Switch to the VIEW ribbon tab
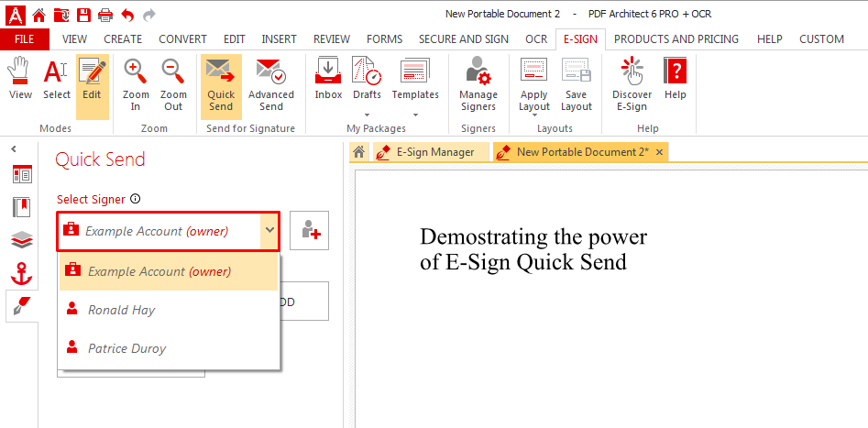This screenshot has height=428, width=868. click(x=75, y=39)
